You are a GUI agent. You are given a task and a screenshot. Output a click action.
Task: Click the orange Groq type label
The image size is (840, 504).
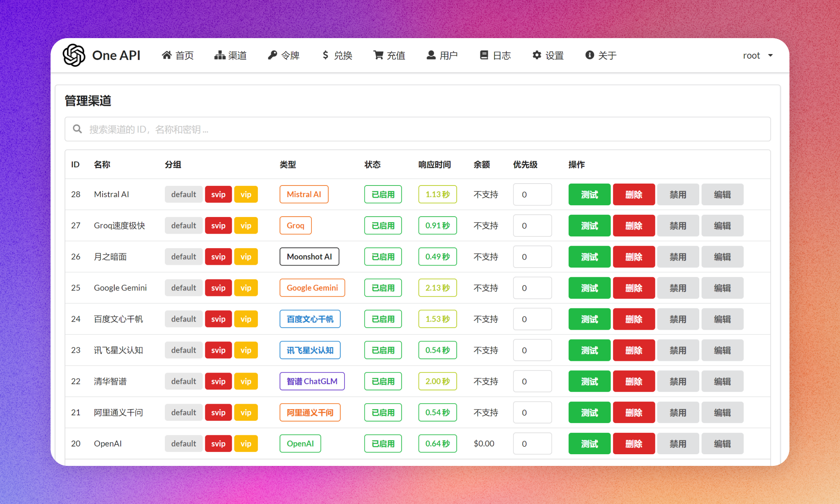tap(296, 226)
